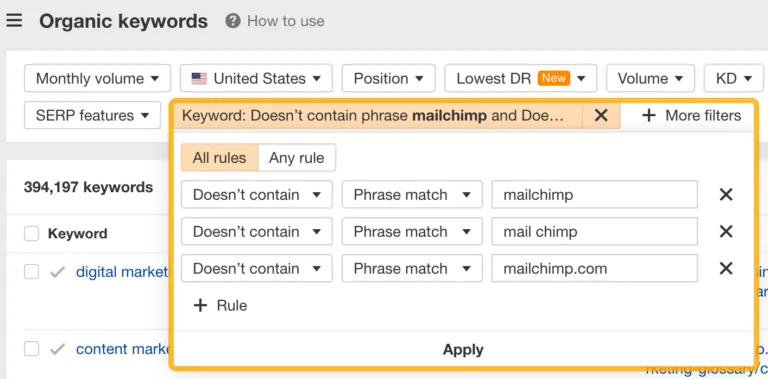Click the Apply button

[463, 350]
